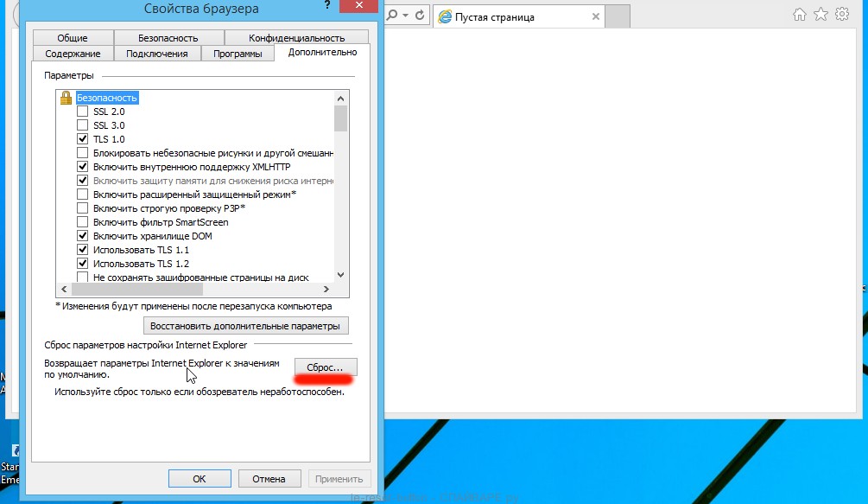Click the Сброс... button
Screen dimensions: 868x504
(325, 367)
